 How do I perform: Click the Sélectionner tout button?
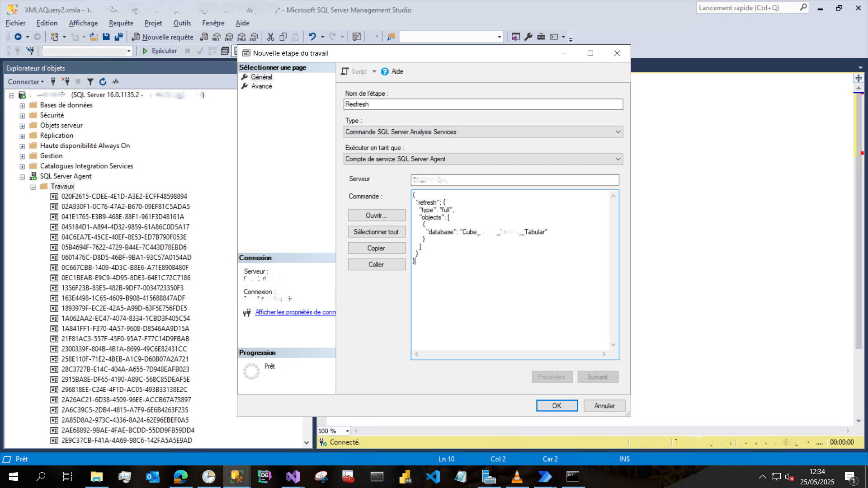pos(377,232)
